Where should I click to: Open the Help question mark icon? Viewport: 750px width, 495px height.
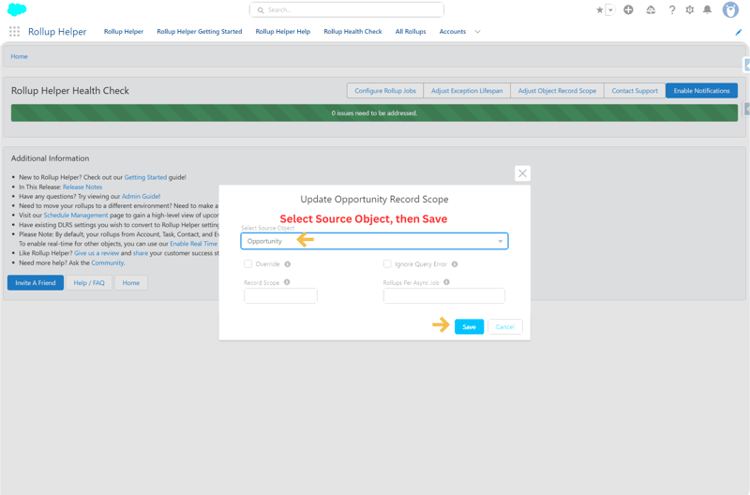672,10
